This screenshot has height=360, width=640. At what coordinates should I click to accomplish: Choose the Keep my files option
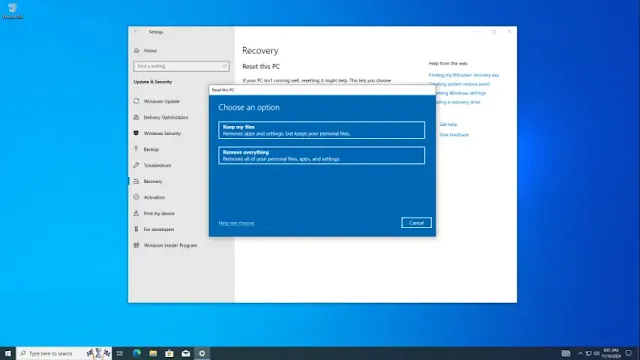tap(321, 130)
